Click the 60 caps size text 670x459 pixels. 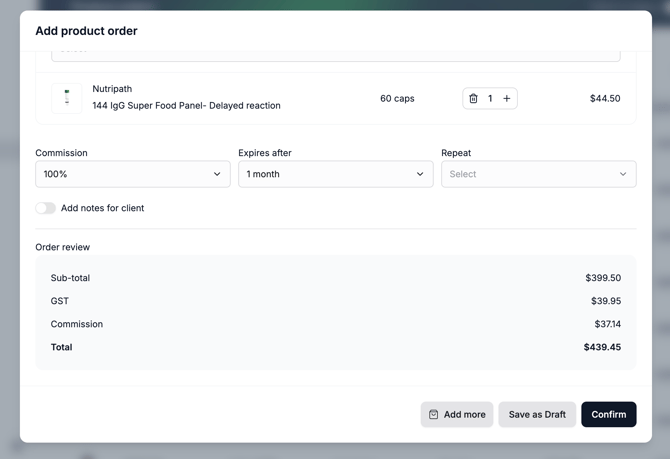point(397,98)
